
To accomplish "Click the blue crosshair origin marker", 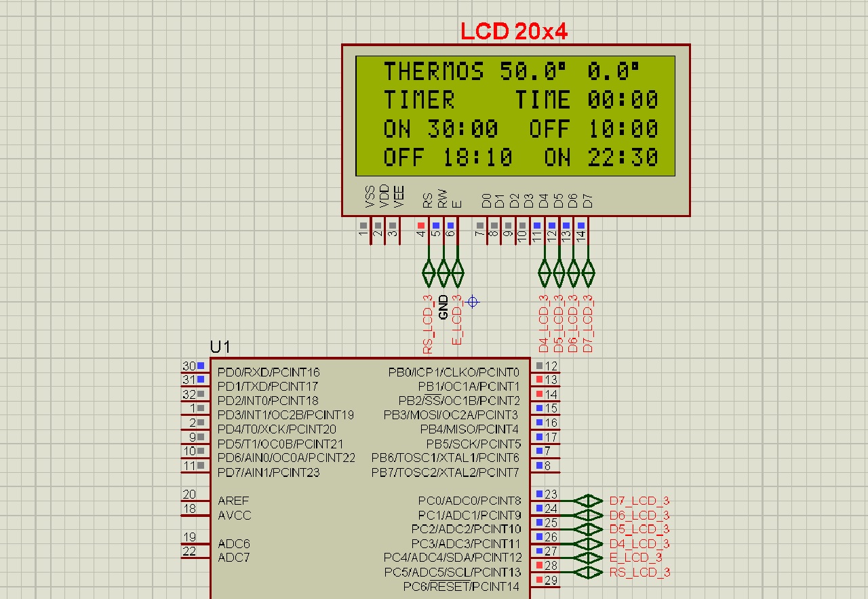I will [473, 302].
